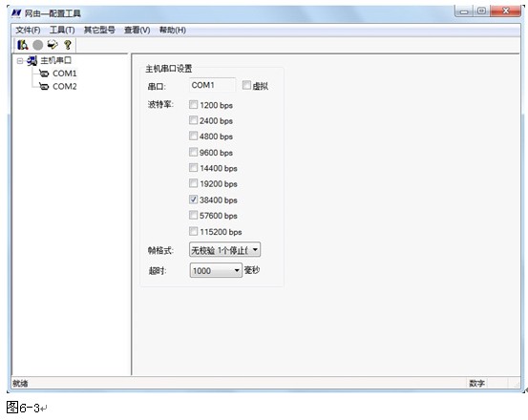Click the 串口 COM1 text field
This screenshot has width=528, height=420.
(213, 85)
